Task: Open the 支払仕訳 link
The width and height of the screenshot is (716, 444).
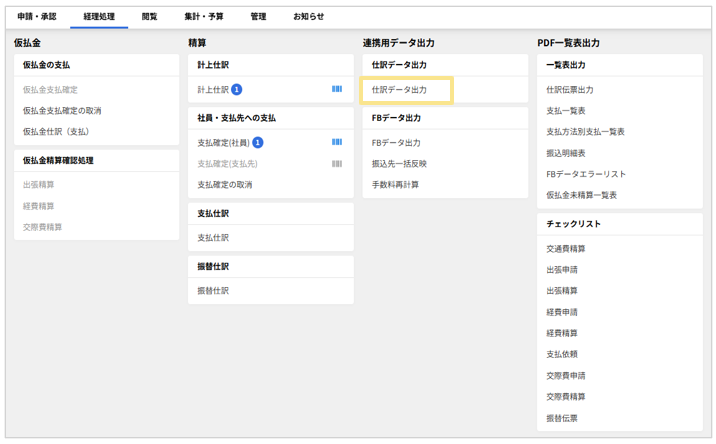Action: tap(213, 238)
